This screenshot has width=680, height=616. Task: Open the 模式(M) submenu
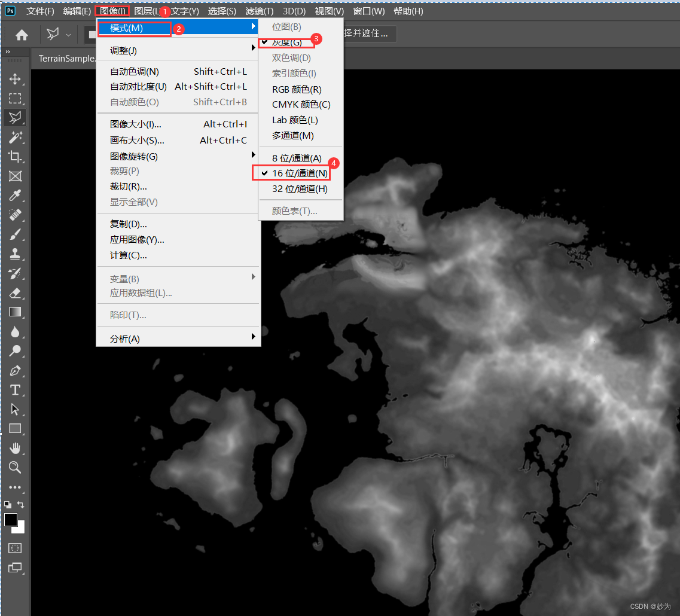pyautogui.click(x=178, y=28)
